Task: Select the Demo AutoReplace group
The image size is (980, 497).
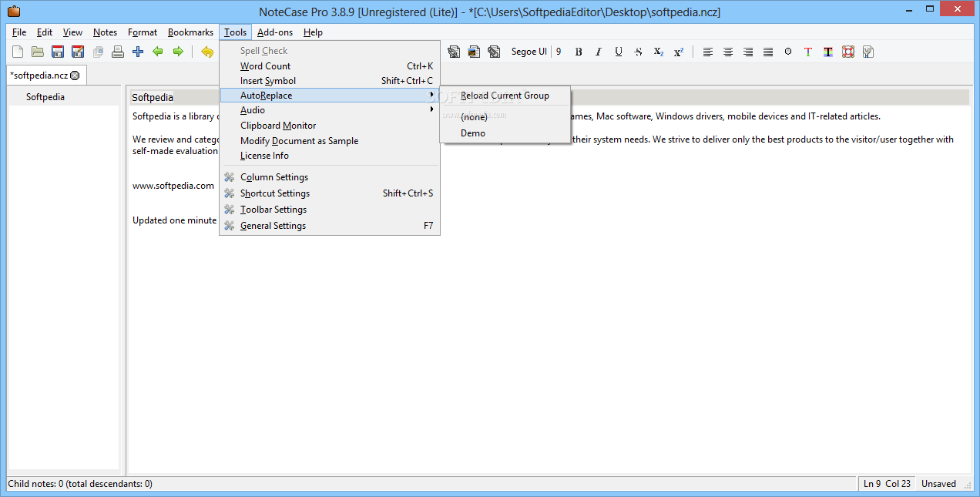Action: [505, 133]
